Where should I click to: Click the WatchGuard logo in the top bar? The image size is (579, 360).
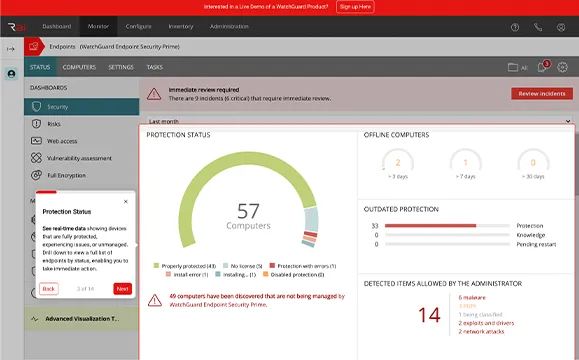click(17, 27)
